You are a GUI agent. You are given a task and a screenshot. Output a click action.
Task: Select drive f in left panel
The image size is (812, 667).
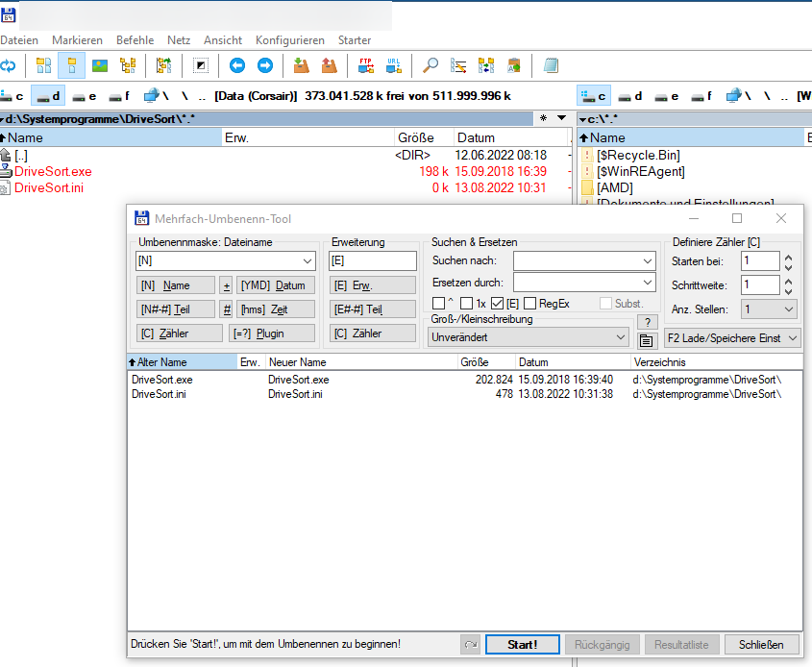tap(119, 96)
